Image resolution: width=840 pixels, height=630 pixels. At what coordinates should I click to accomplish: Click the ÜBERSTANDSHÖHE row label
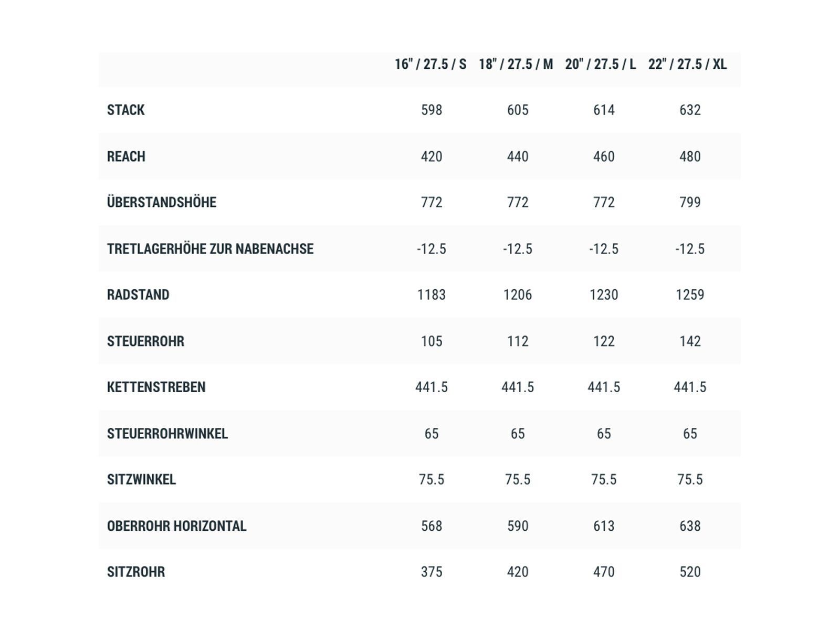coord(162,203)
